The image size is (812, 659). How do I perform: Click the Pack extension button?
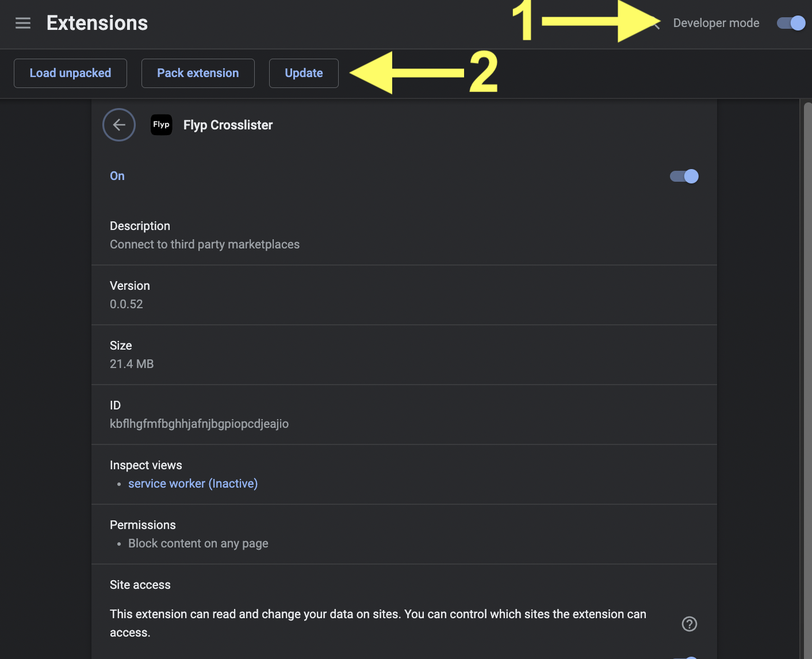(x=198, y=73)
